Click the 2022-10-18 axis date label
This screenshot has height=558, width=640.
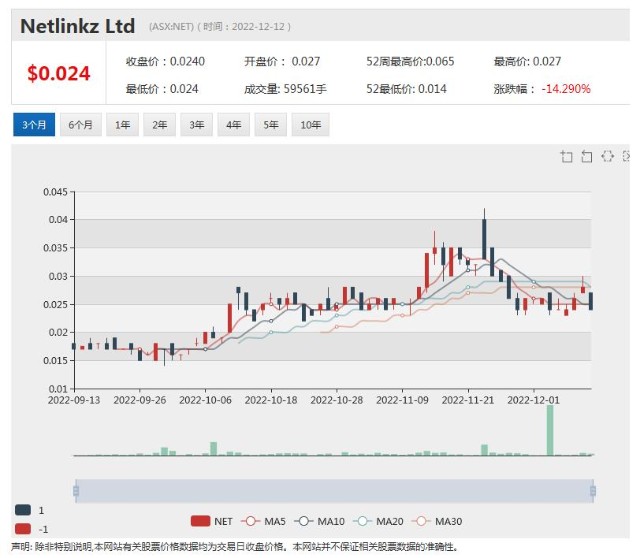pos(271,400)
